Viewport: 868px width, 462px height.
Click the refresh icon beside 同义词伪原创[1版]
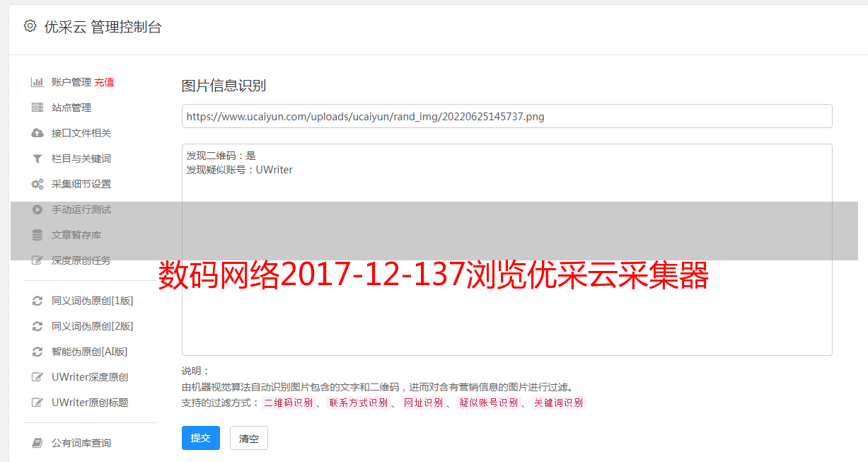tap(37, 301)
